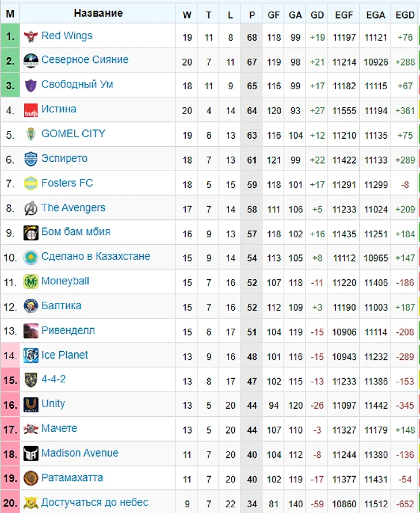Click the Северное Сияние team logo
Viewport: 420px width, 513px height.
[30, 60]
